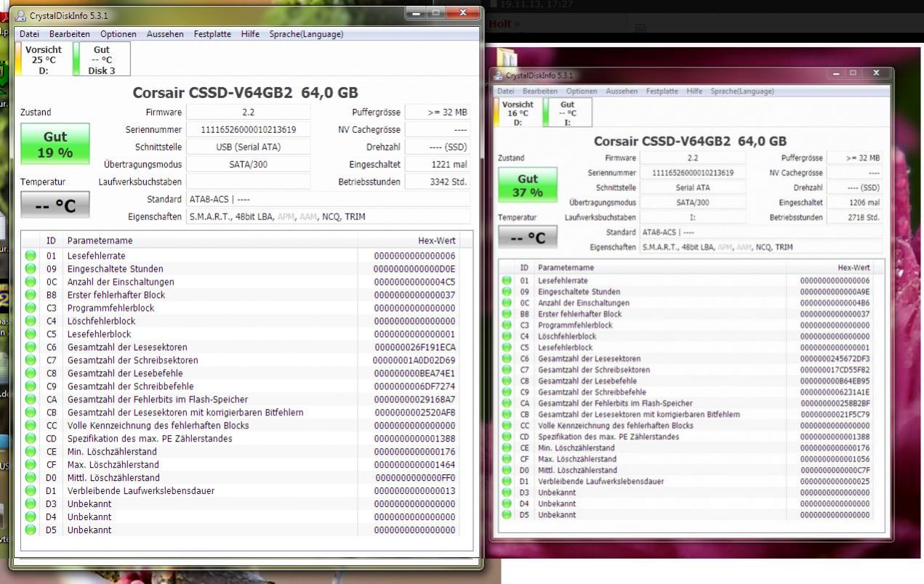
Task: Click temperature display in right window
Action: (528, 237)
